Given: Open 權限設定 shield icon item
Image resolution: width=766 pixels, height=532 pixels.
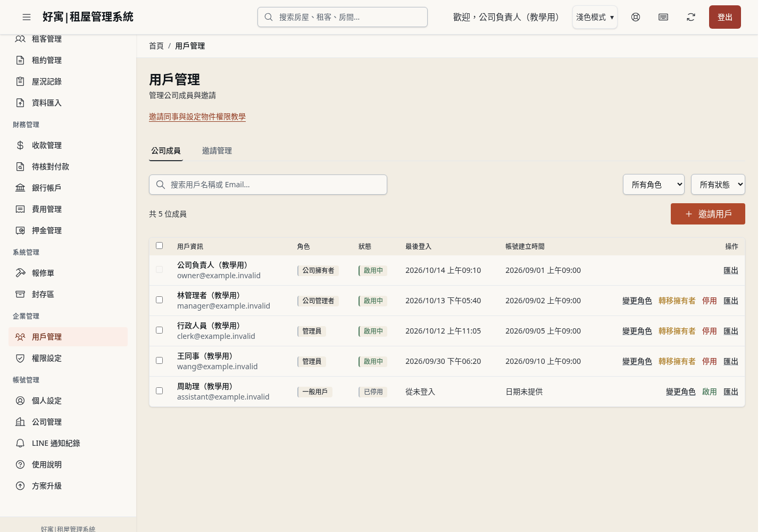Looking at the screenshot, I should point(68,358).
